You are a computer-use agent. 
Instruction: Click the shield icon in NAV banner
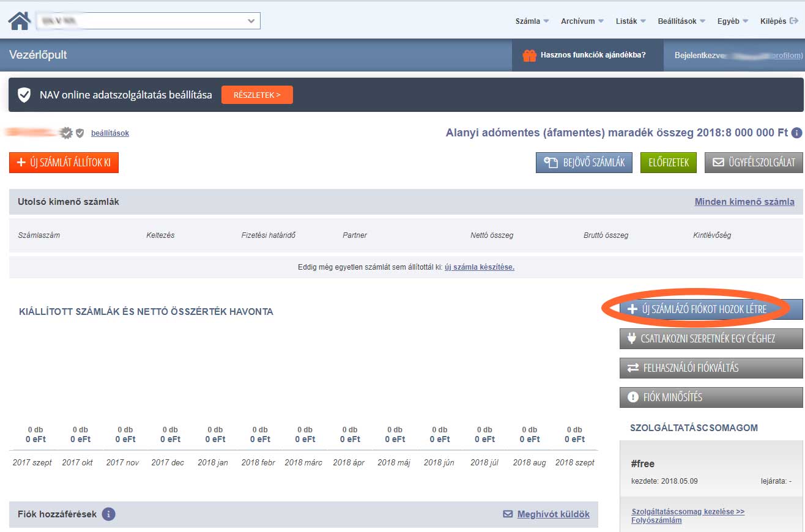24,95
